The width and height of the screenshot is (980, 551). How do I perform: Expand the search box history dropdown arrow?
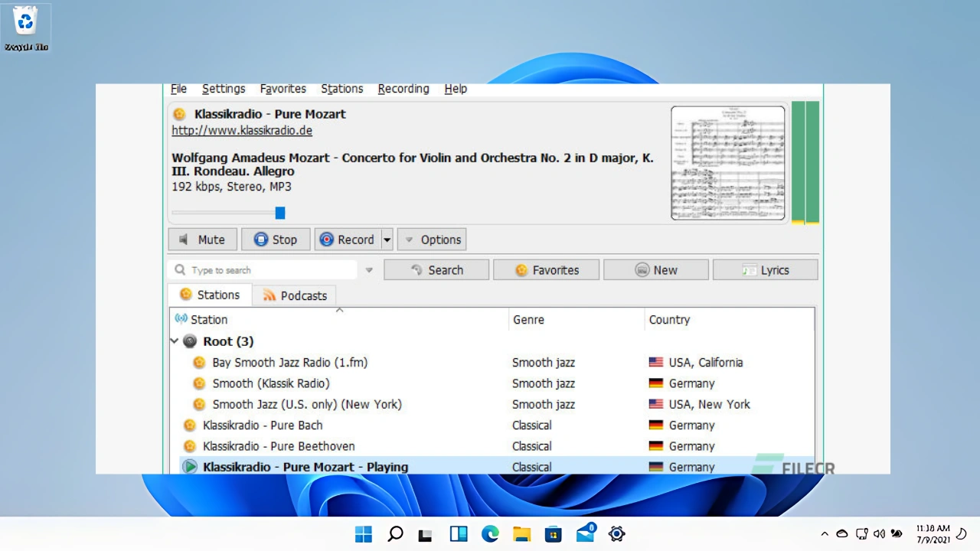(369, 270)
